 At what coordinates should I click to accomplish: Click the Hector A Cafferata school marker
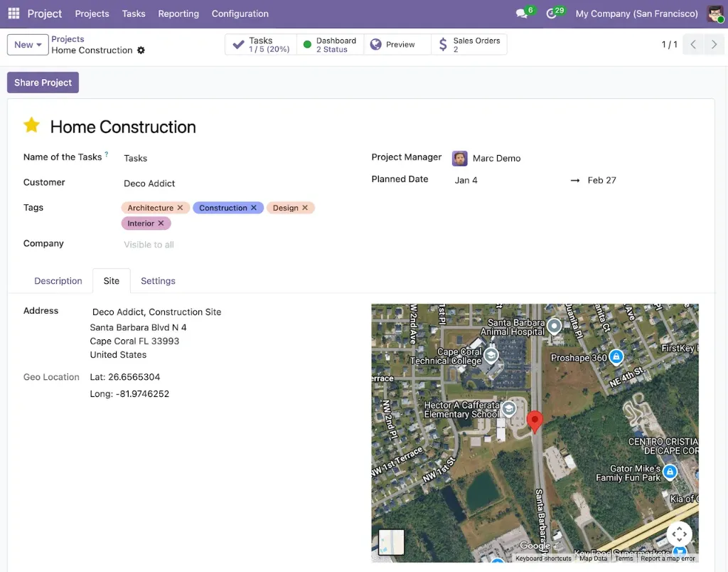(x=509, y=409)
